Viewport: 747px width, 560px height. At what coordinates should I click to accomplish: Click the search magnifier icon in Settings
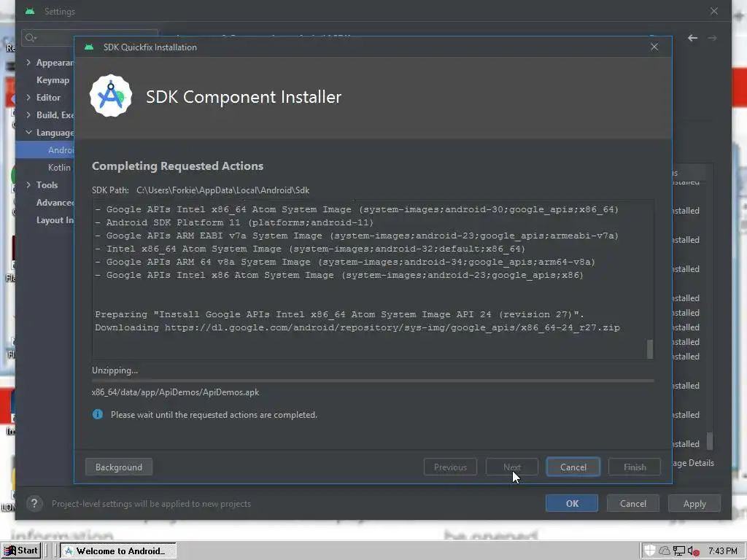(31, 38)
